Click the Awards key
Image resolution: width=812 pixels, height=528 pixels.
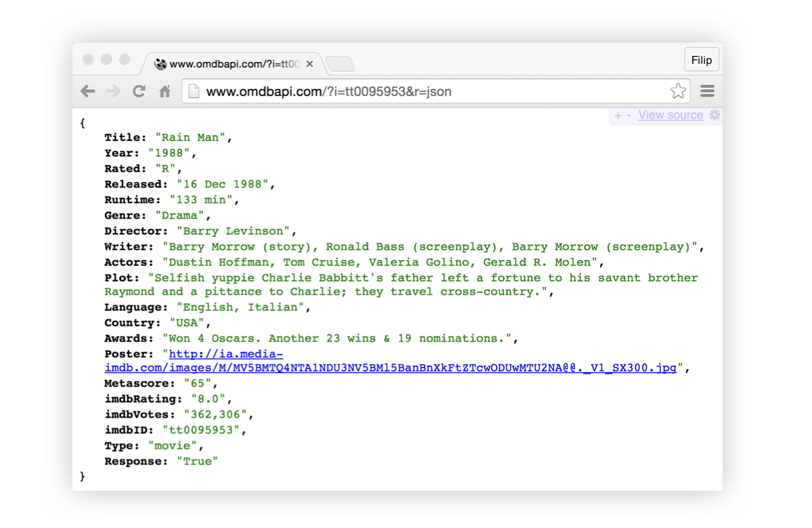(x=129, y=338)
